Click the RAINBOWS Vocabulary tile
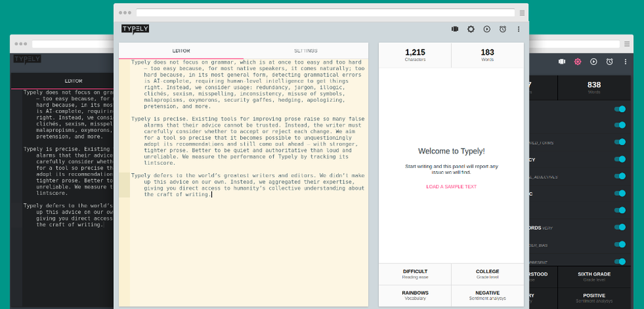The width and height of the screenshot is (644, 309). click(x=415, y=295)
